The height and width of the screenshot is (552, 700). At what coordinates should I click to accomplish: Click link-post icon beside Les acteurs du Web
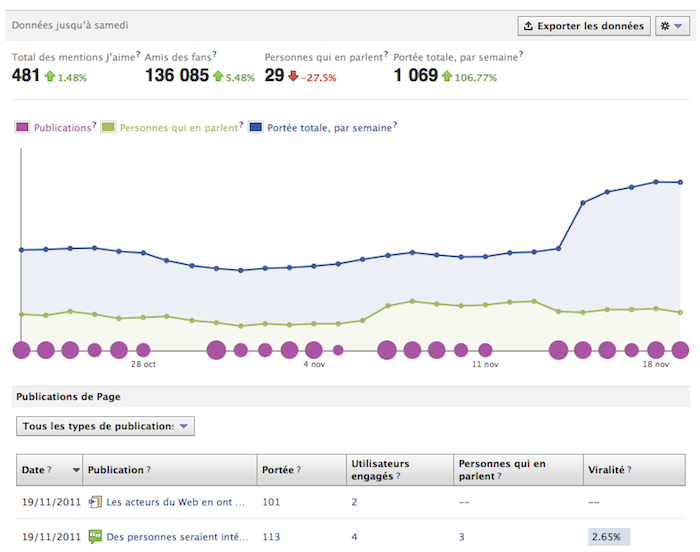[95, 502]
